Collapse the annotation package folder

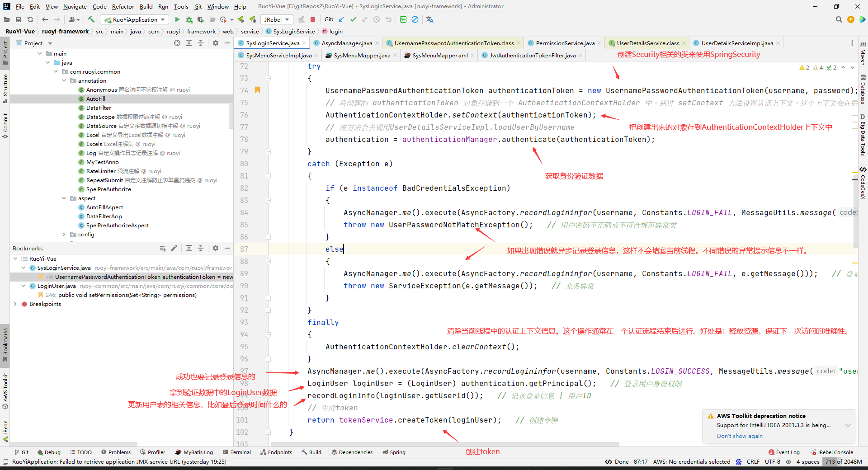64,80
